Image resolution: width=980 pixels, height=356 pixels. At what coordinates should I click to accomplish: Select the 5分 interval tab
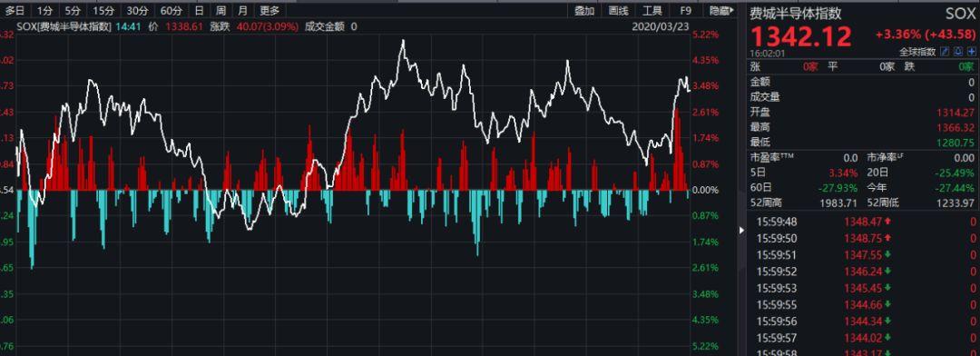click(x=73, y=11)
